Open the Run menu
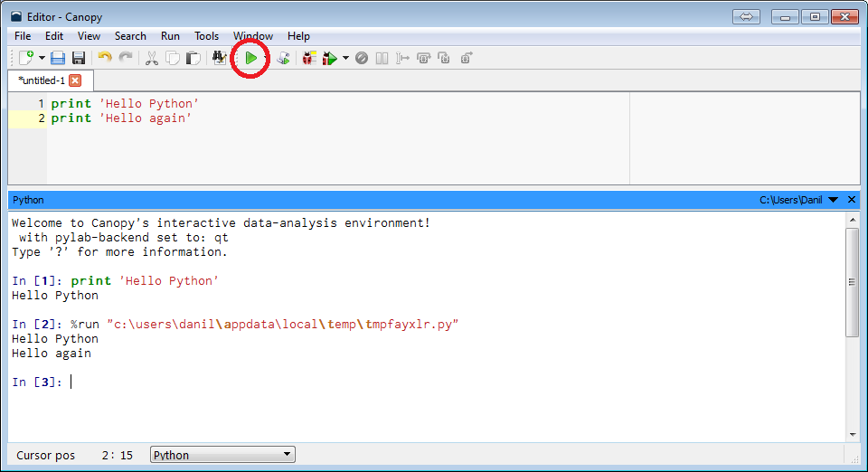 pyautogui.click(x=170, y=36)
